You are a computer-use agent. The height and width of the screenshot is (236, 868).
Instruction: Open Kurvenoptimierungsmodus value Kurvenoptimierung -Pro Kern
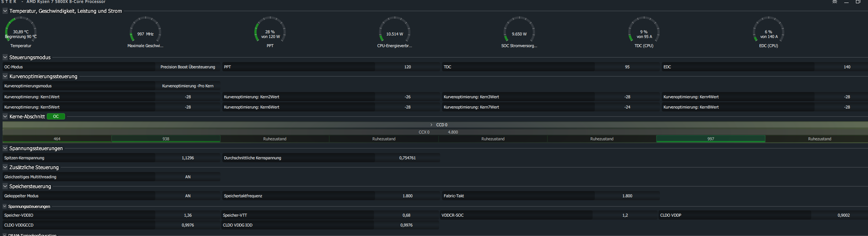pyautogui.click(x=188, y=86)
